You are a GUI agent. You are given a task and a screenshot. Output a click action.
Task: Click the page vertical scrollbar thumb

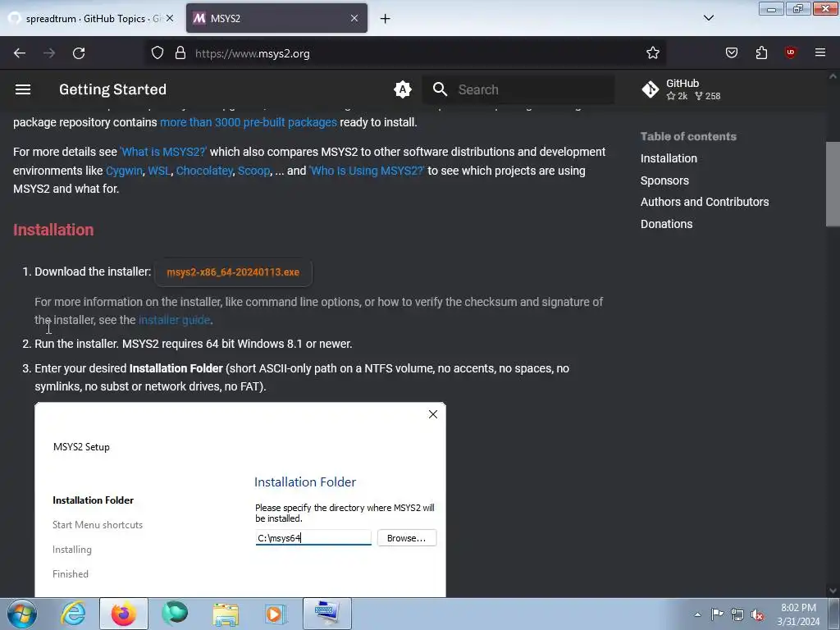click(833, 185)
